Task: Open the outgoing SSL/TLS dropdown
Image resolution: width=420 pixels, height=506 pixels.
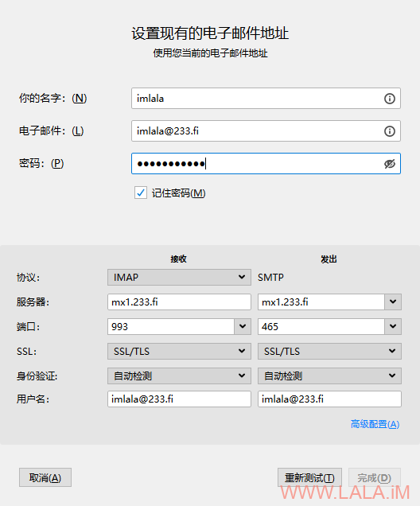Action: 329,351
